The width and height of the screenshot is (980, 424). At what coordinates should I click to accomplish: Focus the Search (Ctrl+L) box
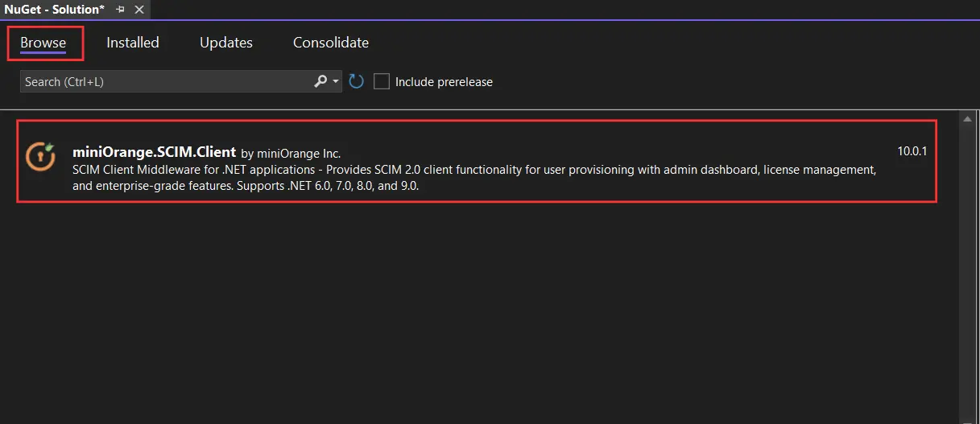[165, 81]
